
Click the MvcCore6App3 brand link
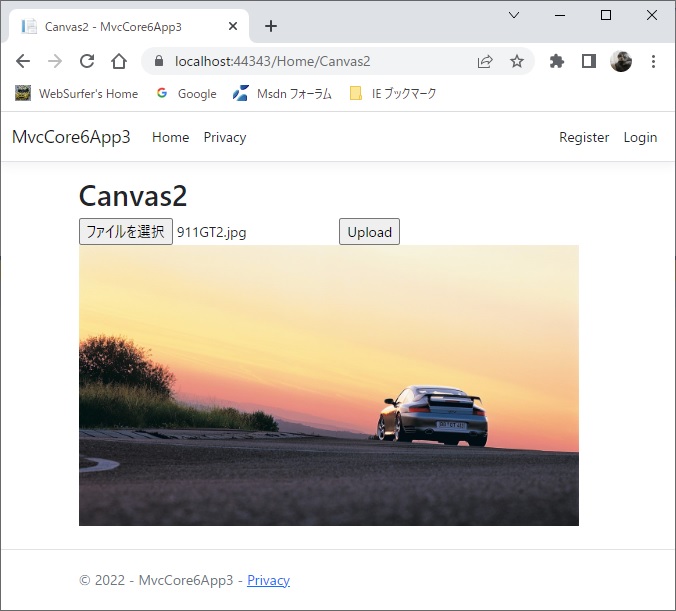pos(71,137)
